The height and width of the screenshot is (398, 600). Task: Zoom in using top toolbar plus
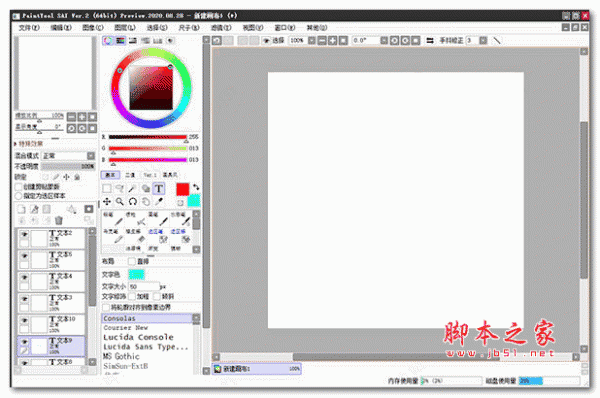333,41
